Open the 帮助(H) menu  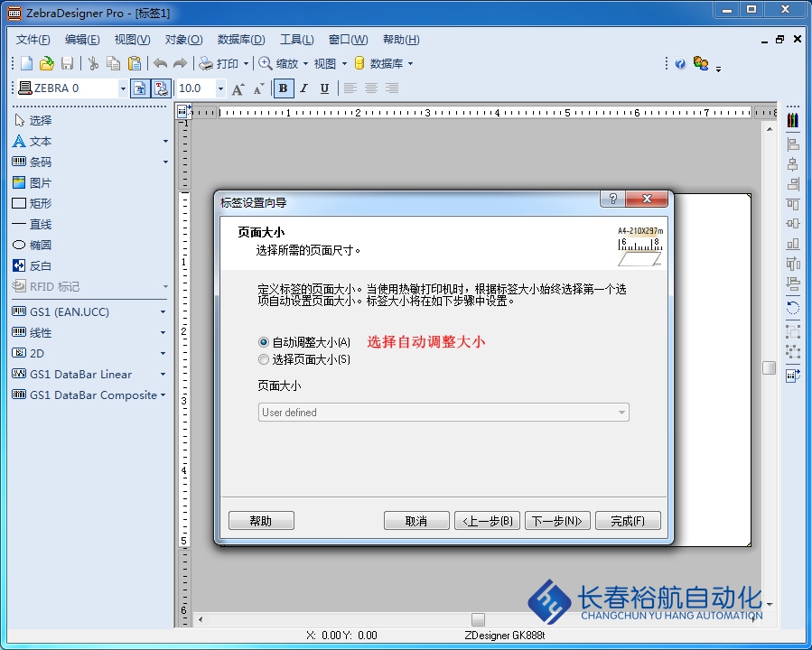point(401,40)
